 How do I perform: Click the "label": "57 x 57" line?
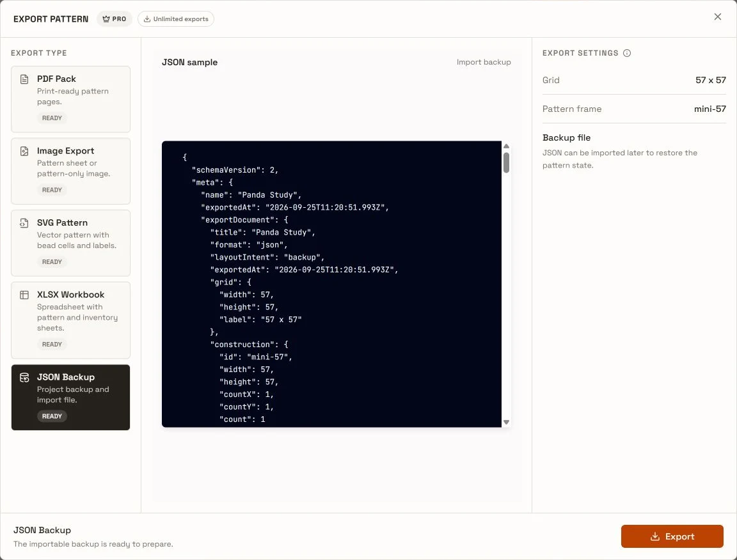pos(260,320)
